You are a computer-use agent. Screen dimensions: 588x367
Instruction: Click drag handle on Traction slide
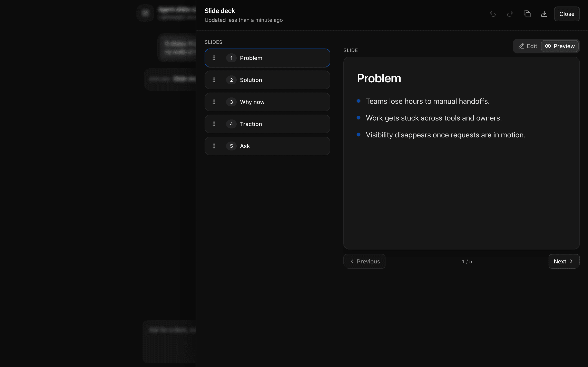(214, 124)
